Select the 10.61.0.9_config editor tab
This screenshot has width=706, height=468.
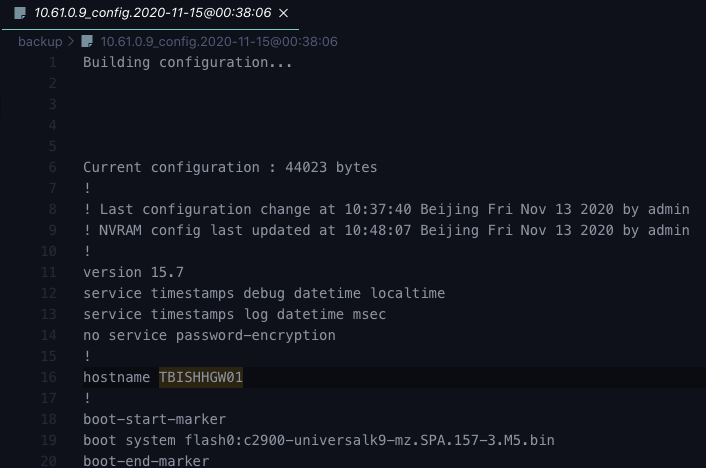(x=152, y=14)
